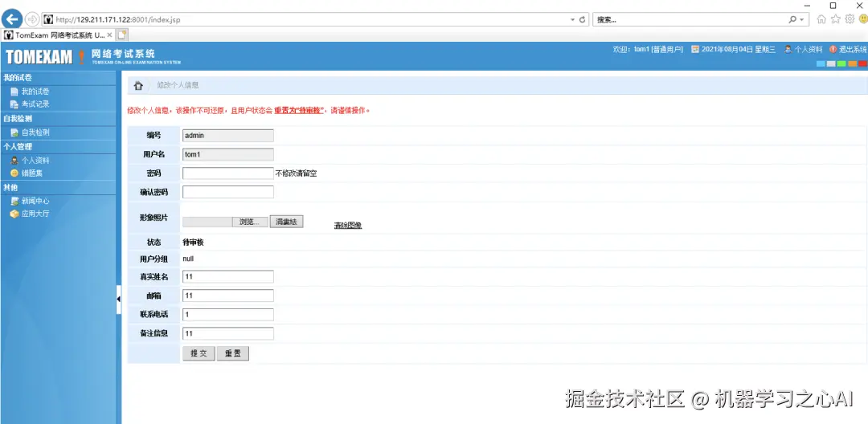
Task: Click the disabled 编号 field showing admin
Action: [228, 136]
